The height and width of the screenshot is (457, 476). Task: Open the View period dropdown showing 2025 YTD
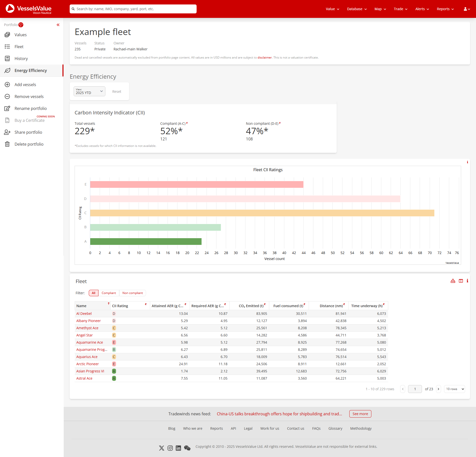[x=89, y=91]
